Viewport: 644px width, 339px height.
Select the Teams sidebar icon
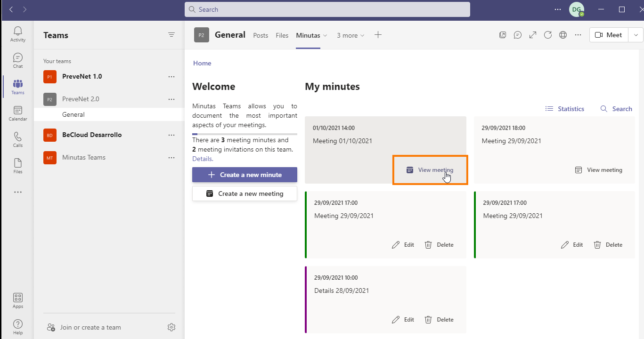[x=18, y=87]
